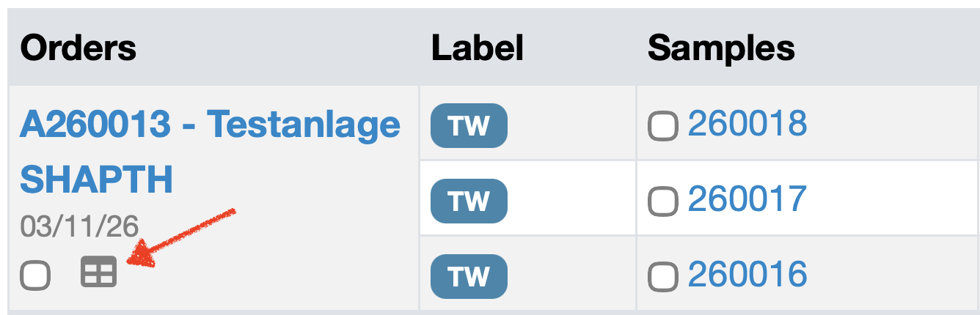
Task: Click the TW label badge in the 260018 row
Action: [469, 126]
